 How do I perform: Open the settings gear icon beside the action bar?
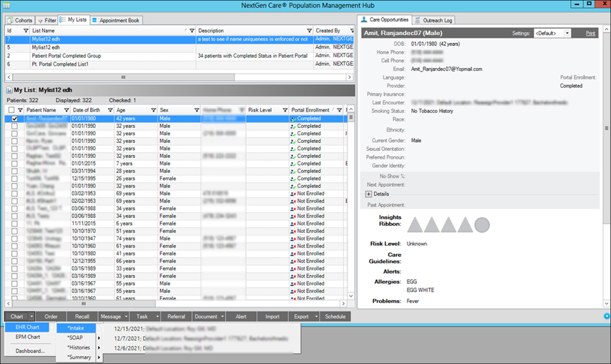(x=606, y=316)
